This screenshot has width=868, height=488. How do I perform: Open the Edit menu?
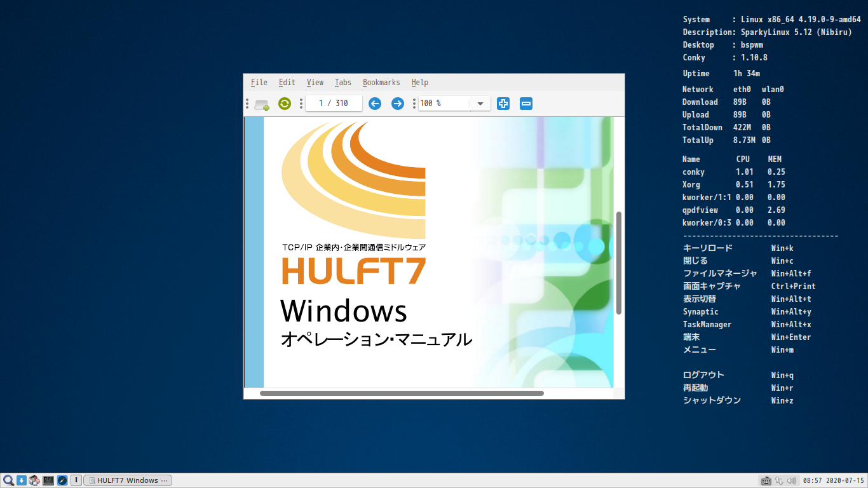(x=287, y=83)
